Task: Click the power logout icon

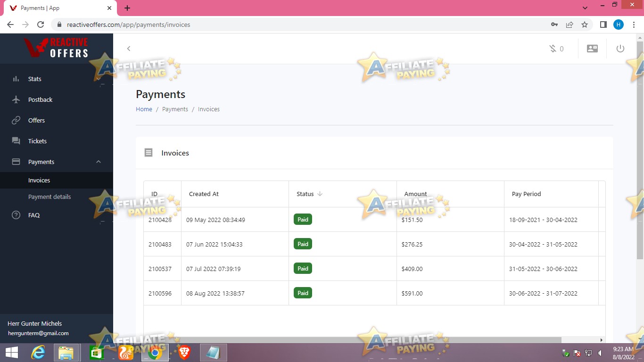Action: click(620, 49)
